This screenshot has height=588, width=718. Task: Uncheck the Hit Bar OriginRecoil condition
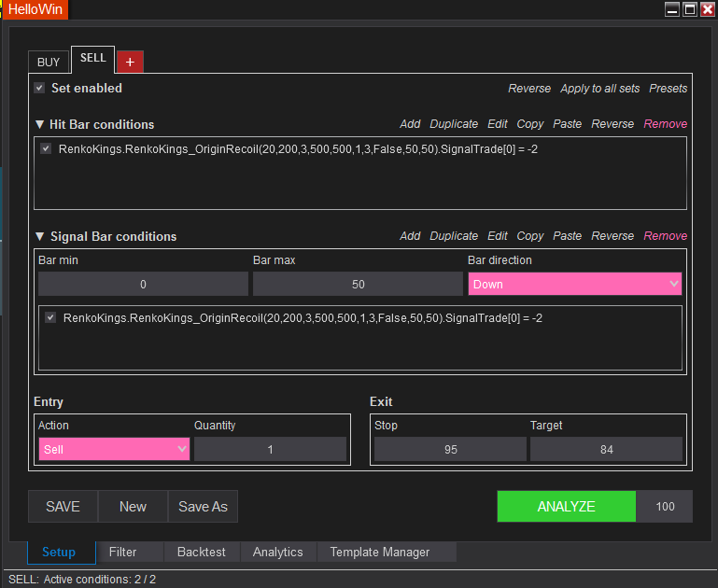(46, 148)
